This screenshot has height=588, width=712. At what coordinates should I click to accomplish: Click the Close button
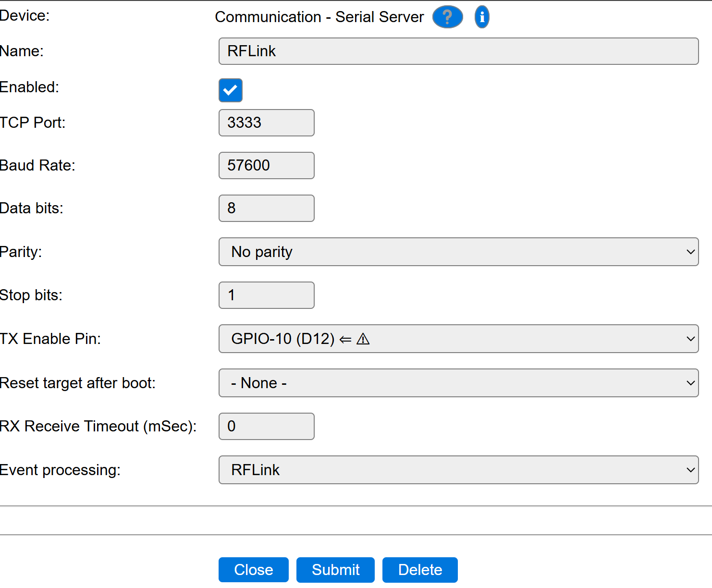click(x=253, y=570)
